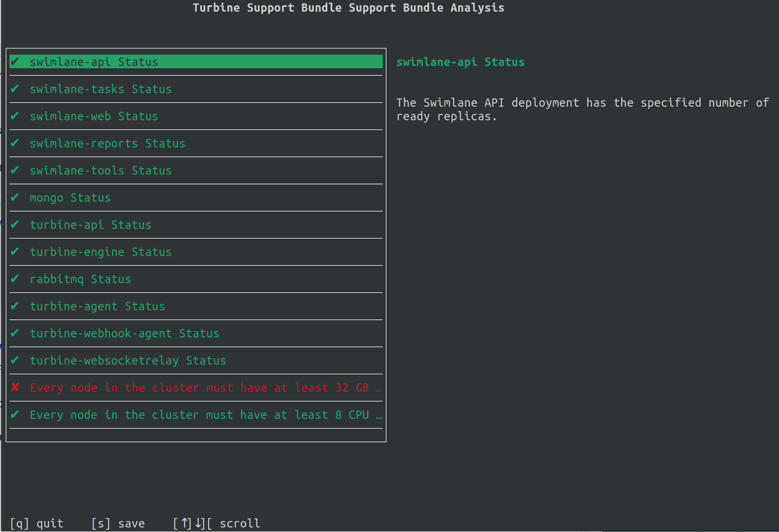The width and height of the screenshot is (779, 532).
Task: Click the red X icon for the failed check
Action: [x=15, y=387]
